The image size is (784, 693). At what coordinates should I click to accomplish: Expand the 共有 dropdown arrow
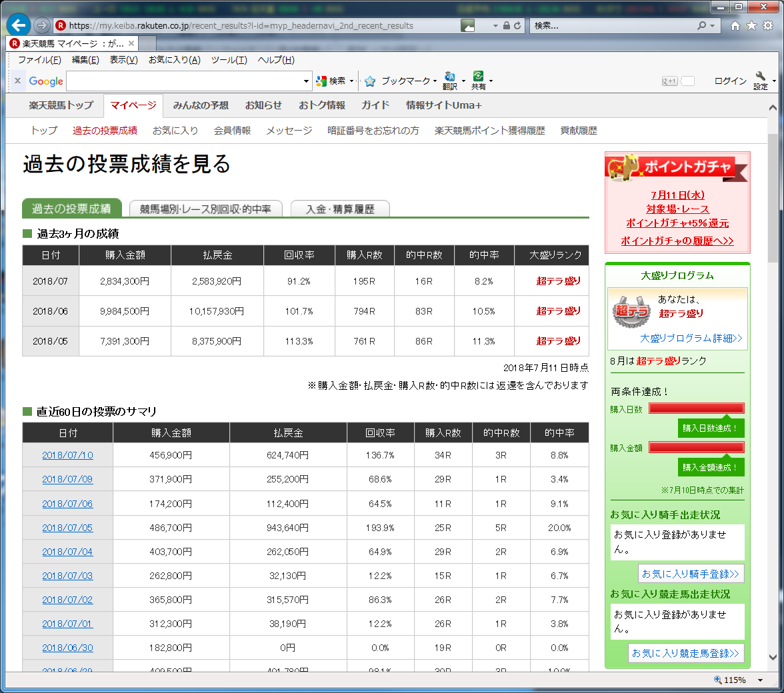coord(491,81)
